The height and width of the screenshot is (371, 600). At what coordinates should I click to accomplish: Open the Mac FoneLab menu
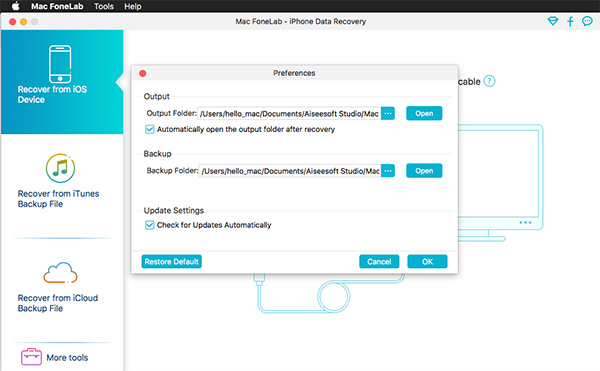(57, 7)
